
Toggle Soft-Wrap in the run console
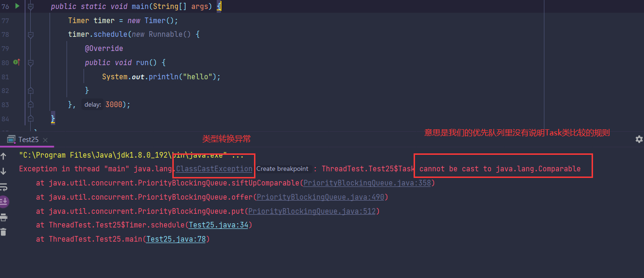[x=4, y=186]
